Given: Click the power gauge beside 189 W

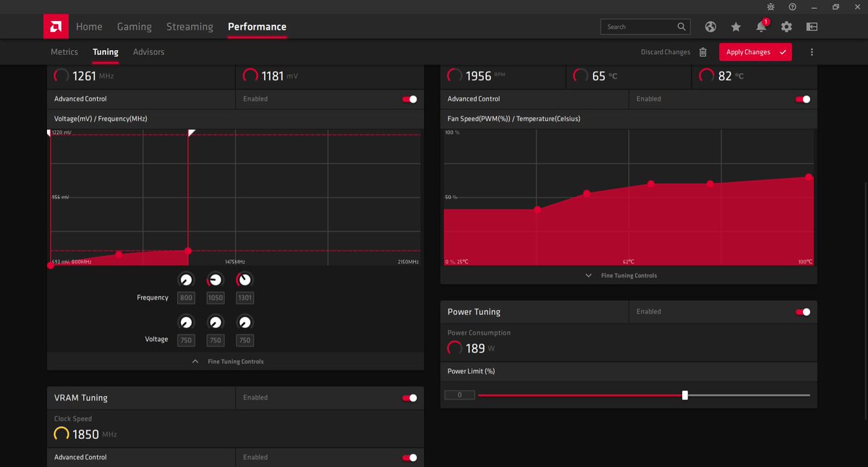Looking at the screenshot, I should (x=455, y=348).
